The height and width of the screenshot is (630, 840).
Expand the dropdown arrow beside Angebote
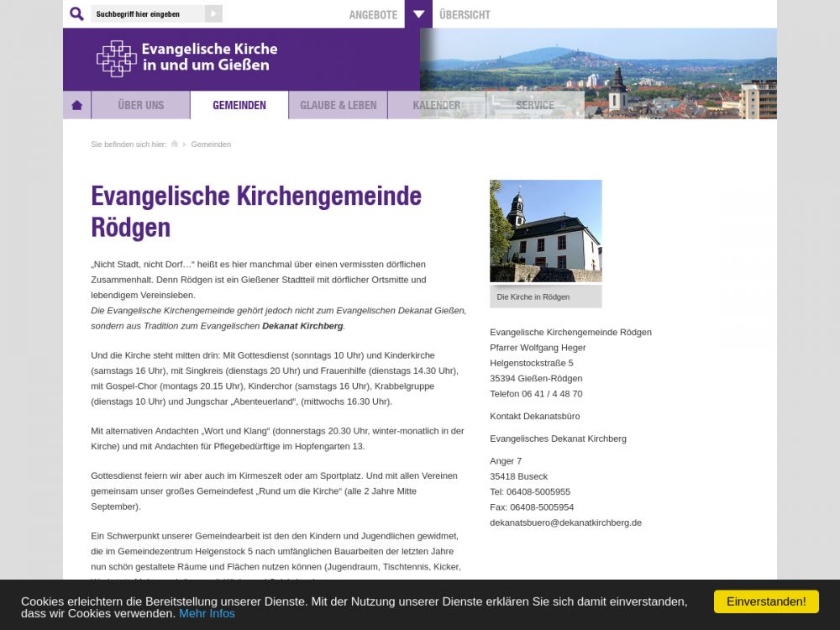(x=418, y=14)
